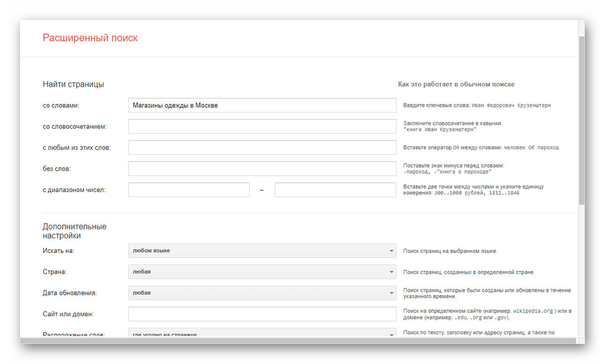The width and height of the screenshot is (605, 364).
Task: Click the 'Дата обновления:' label
Action: point(70,293)
